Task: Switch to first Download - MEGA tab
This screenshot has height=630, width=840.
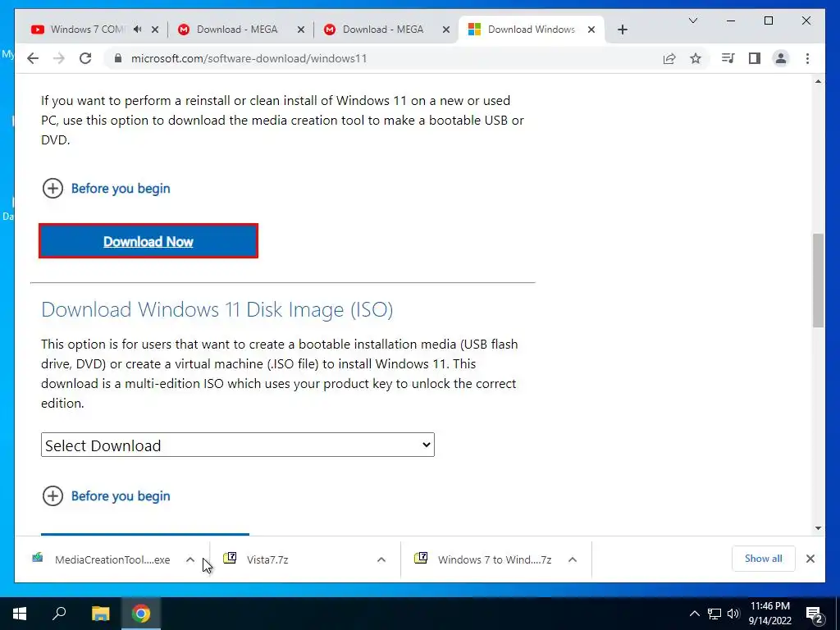Action: click(237, 30)
